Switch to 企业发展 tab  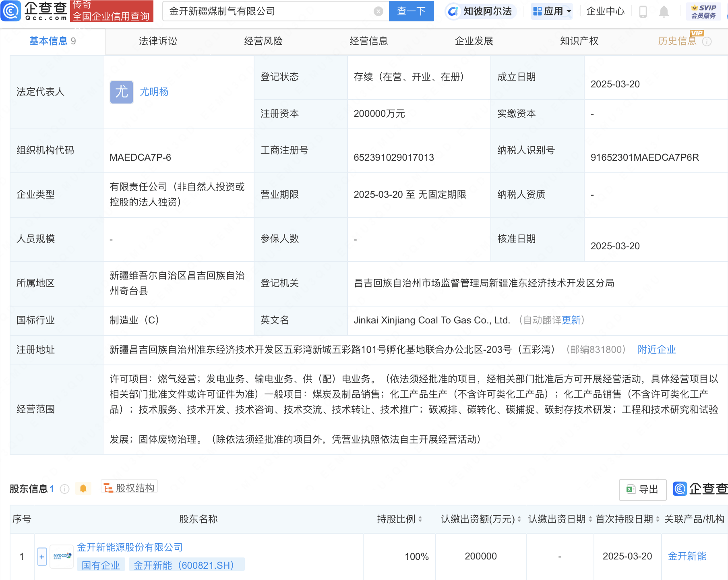[474, 41]
